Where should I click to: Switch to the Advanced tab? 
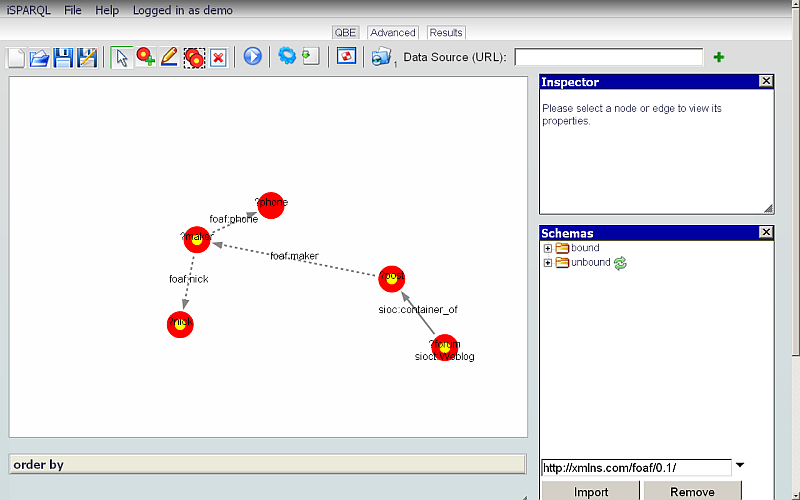(x=393, y=33)
